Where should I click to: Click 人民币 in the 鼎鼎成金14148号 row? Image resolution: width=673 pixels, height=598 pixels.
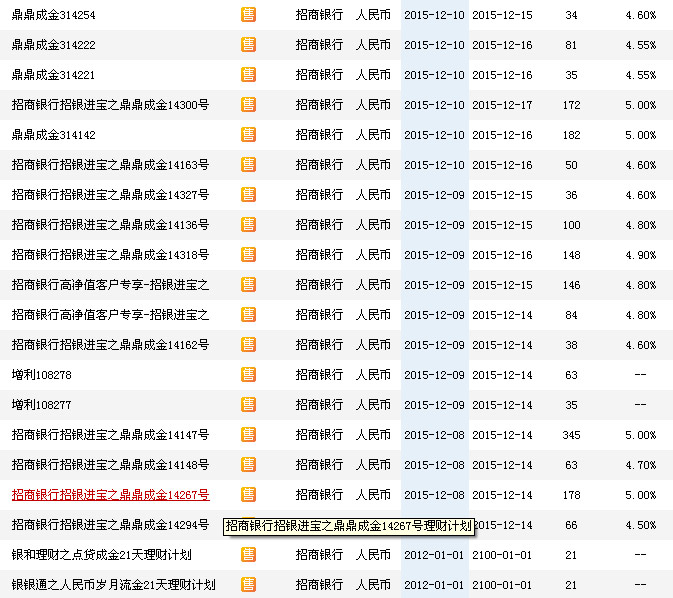pyautogui.click(x=373, y=465)
